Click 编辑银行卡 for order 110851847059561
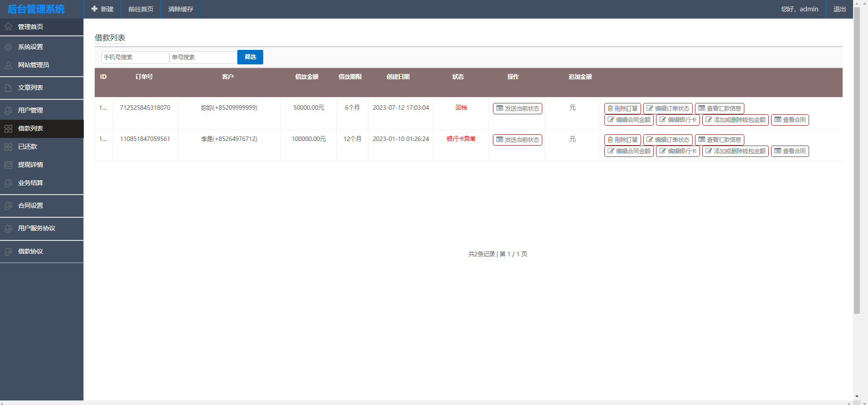868x405 pixels. click(x=678, y=151)
